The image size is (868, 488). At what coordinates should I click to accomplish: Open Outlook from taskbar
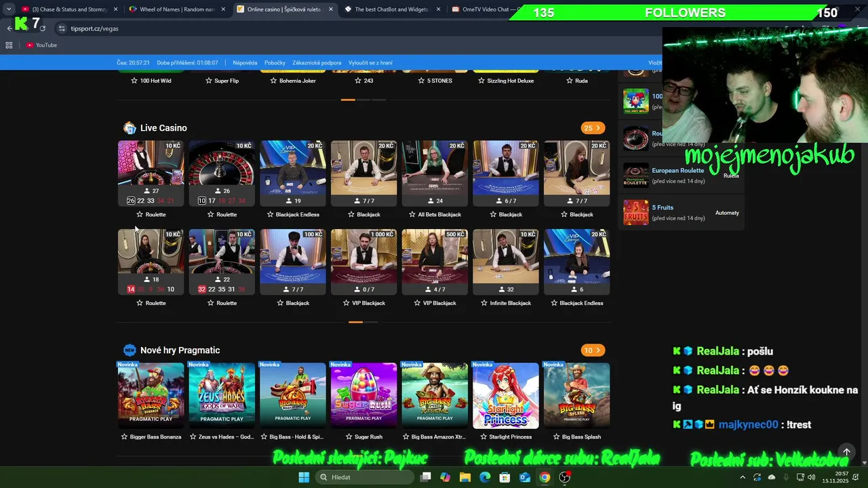tap(525, 477)
